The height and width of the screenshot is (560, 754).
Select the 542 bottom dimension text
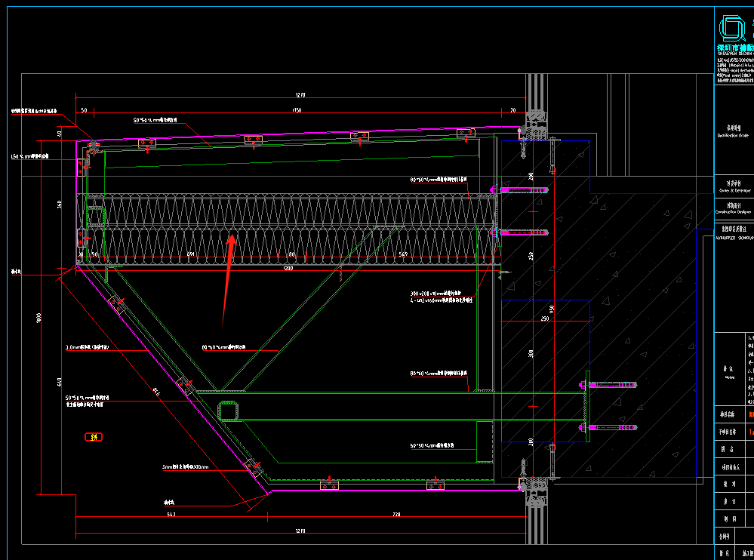pos(171,514)
